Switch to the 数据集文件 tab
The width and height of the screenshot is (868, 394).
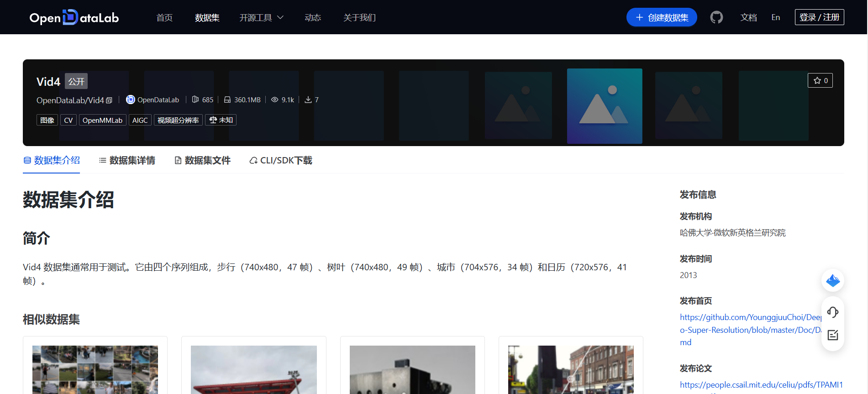pos(202,160)
